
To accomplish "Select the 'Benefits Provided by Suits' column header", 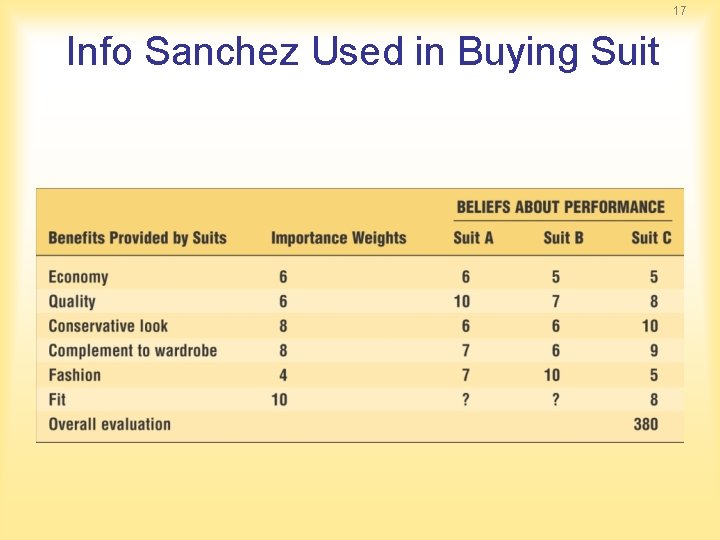I will [x=138, y=238].
